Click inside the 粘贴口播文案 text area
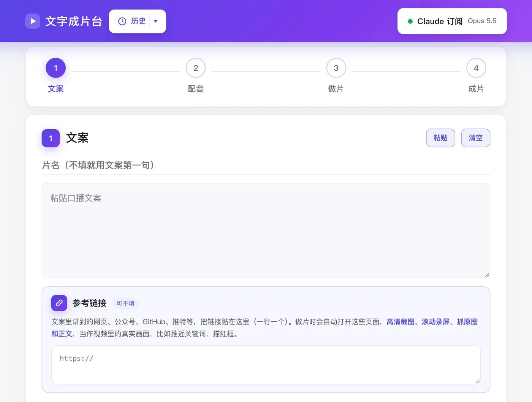Viewport: 532px width, 402px height. (266, 230)
